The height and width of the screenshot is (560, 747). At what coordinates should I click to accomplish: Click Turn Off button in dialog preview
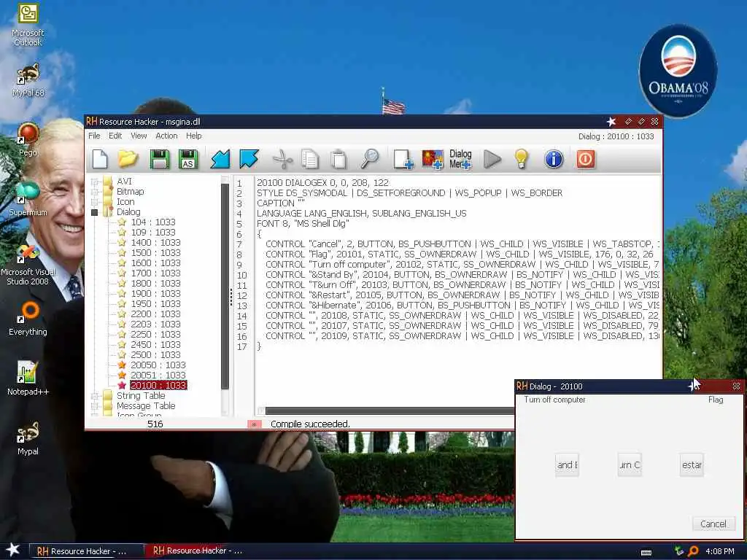point(630,464)
